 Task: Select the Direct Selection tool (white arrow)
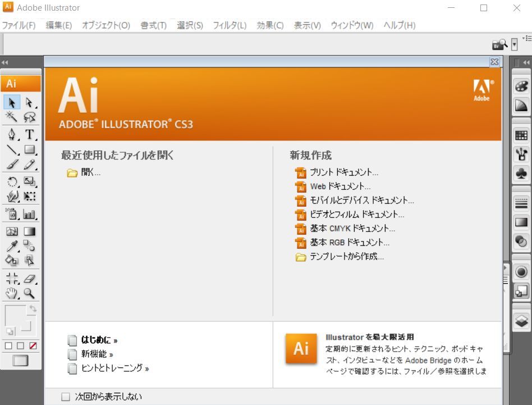coord(30,102)
